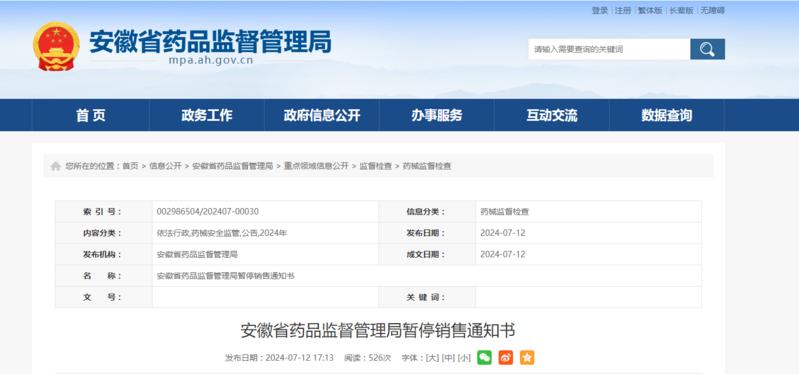Select content category 依法行政,药械安全监管,公告,2024年
799x374 pixels.
pyautogui.click(x=222, y=233)
